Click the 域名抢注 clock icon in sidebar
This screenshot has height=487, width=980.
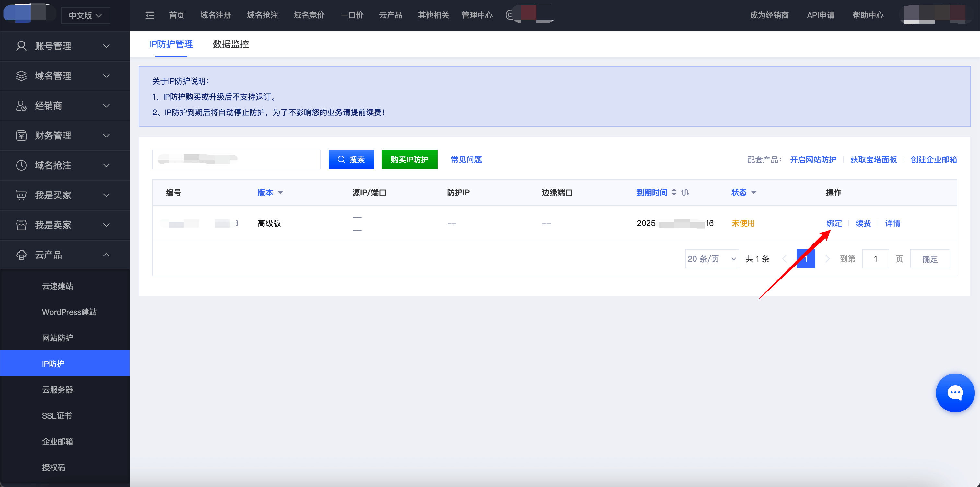(x=21, y=165)
